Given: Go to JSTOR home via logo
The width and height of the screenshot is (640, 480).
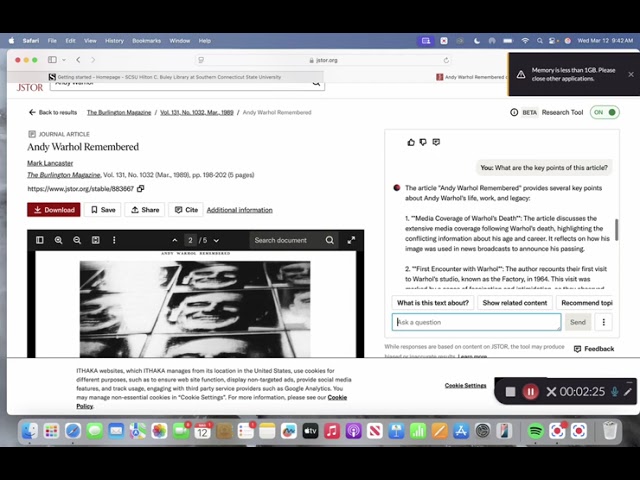Looking at the screenshot, I should [30, 87].
